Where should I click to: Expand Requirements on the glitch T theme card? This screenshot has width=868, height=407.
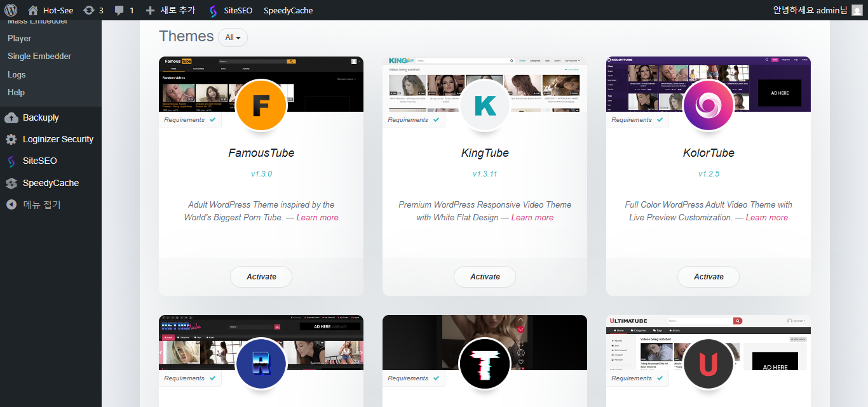point(414,378)
